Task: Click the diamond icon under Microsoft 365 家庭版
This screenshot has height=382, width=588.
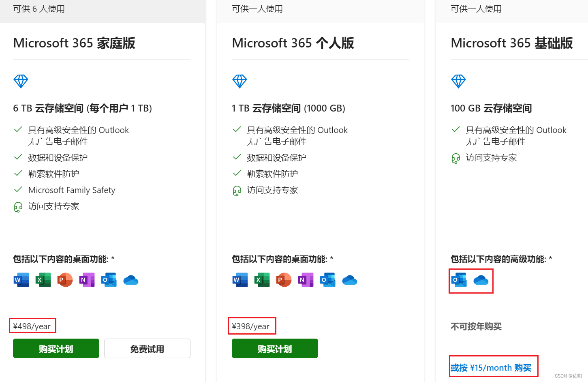Action: 21,81
